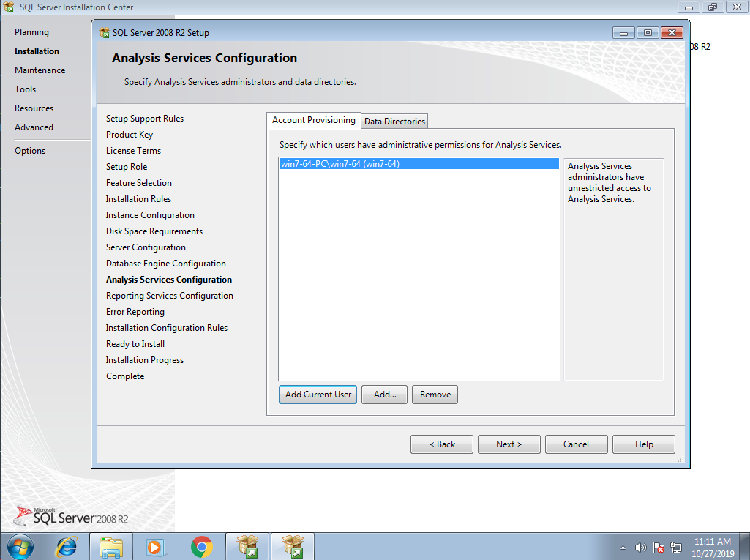
Task: Click the Installation Rules step
Action: (x=138, y=199)
